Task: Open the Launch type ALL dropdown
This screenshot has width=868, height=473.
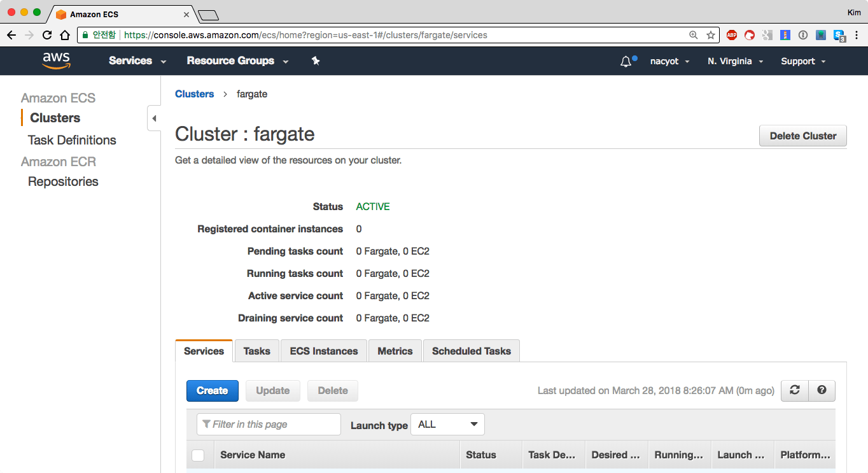Action: click(447, 425)
